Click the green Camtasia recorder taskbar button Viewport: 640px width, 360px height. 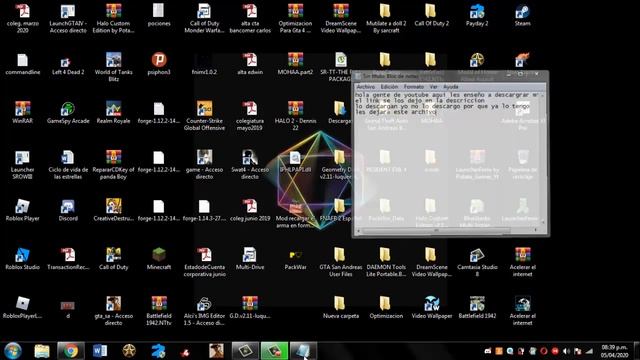274,351
